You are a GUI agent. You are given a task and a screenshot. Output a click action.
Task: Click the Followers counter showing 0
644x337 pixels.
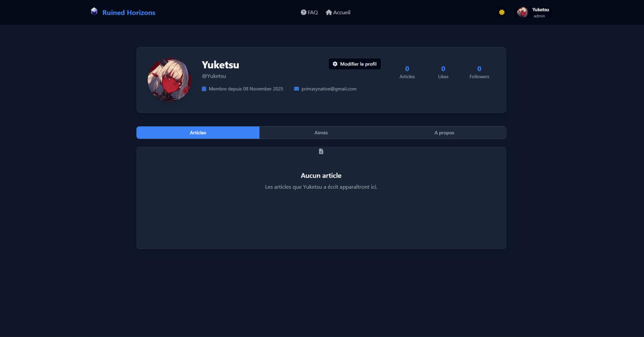point(479,72)
